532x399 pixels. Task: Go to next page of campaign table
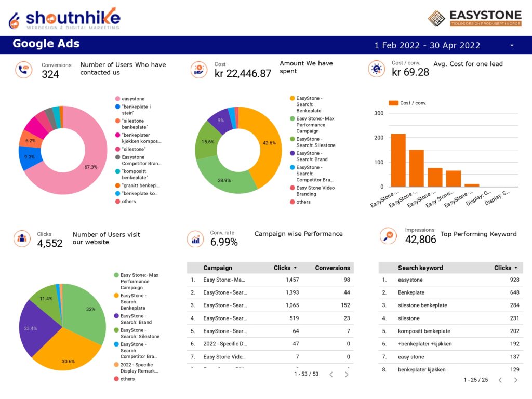[x=347, y=374]
